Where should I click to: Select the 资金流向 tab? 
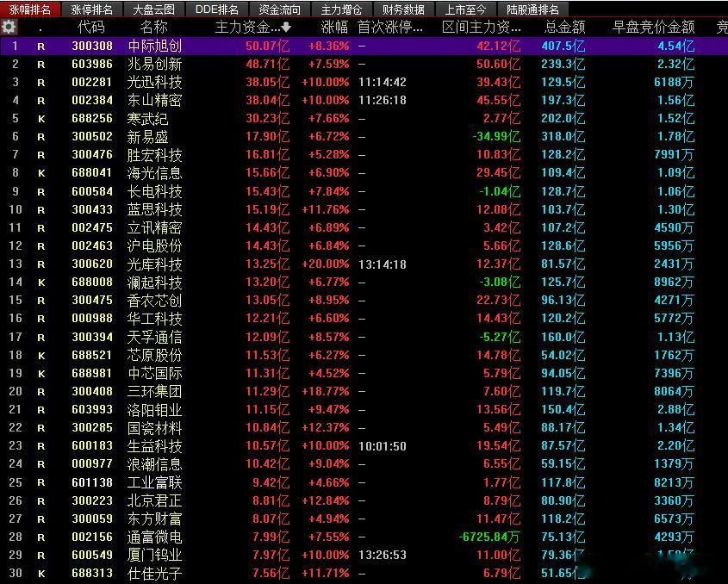click(x=279, y=9)
